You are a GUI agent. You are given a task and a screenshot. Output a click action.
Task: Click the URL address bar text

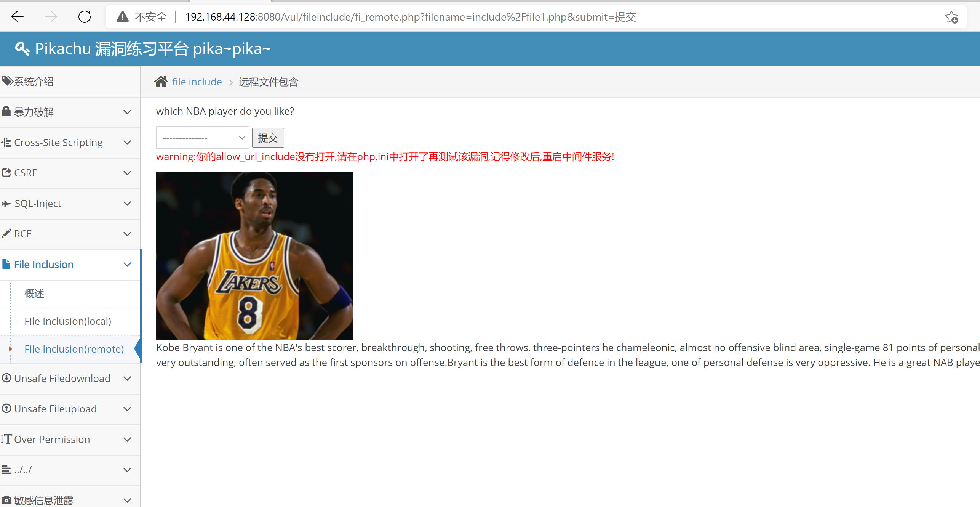pyautogui.click(x=411, y=17)
